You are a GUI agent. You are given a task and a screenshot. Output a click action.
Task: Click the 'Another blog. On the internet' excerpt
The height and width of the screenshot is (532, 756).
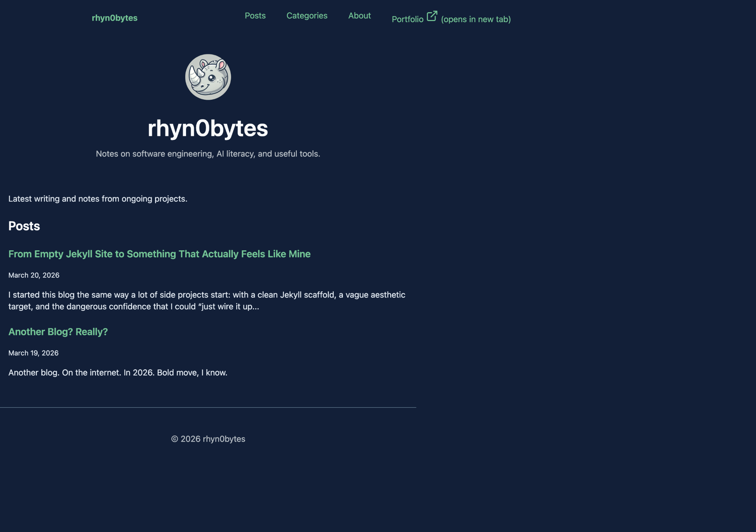click(118, 373)
